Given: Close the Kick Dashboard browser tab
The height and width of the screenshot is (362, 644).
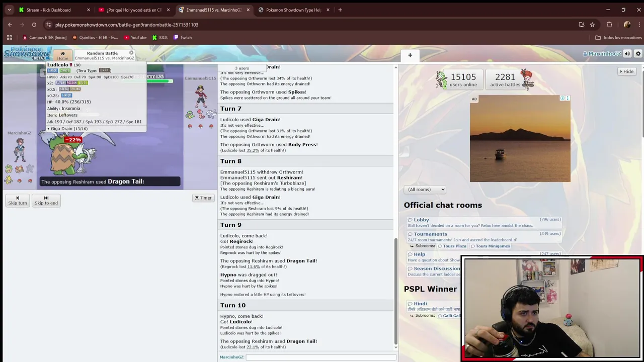Looking at the screenshot, I should pos(89,10).
